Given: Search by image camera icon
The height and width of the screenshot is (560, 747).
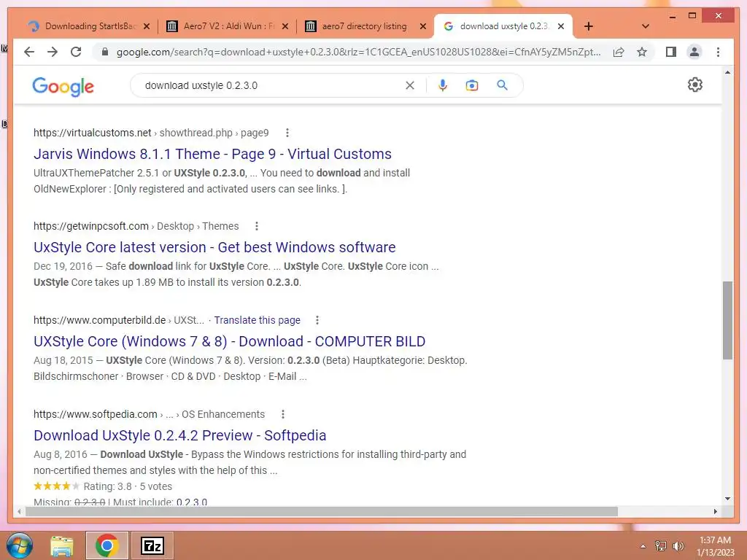Looking at the screenshot, I should point(472,85).
